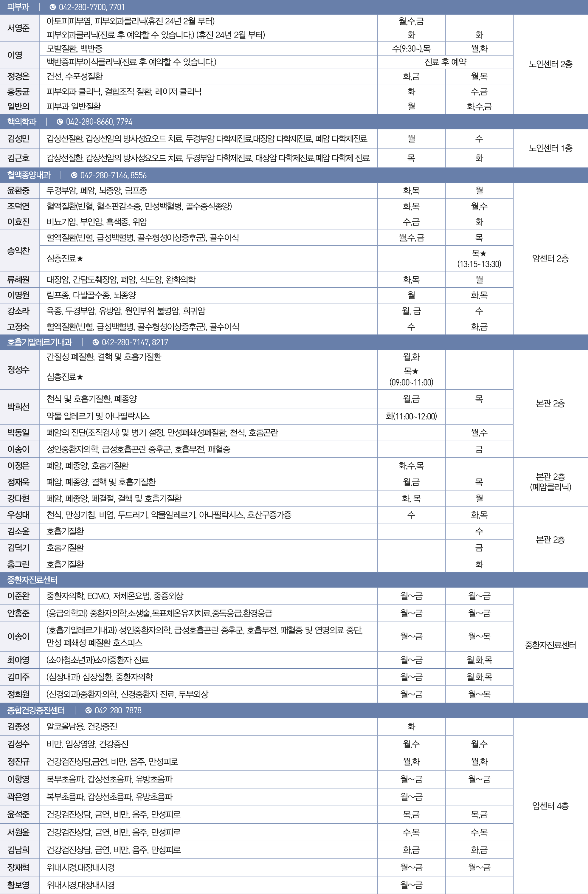588x894 pixels.
Task: Click phone icon beside 피부과 number
Action: coord(52,7)
